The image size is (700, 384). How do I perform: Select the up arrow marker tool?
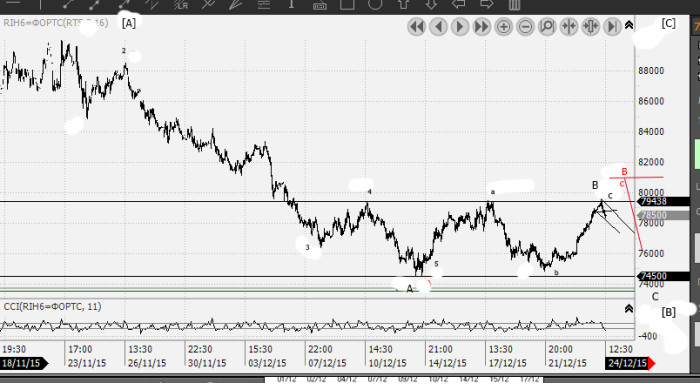(x=403, y=4)
